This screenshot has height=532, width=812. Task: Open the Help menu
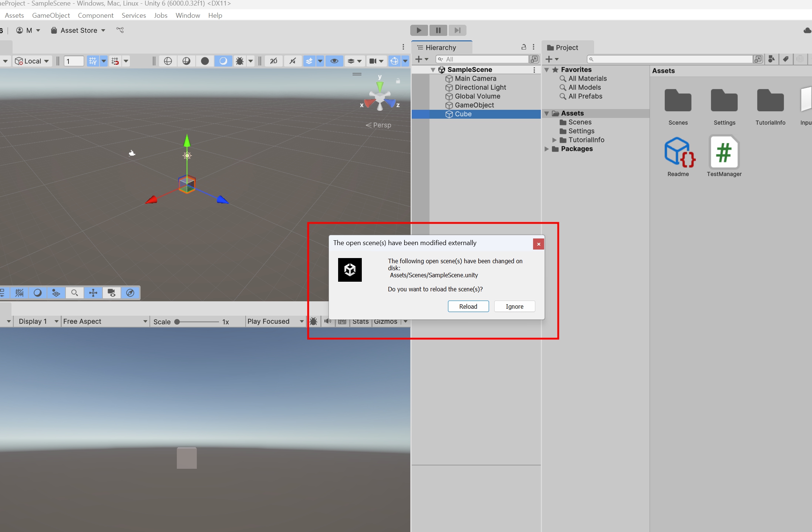215,15
